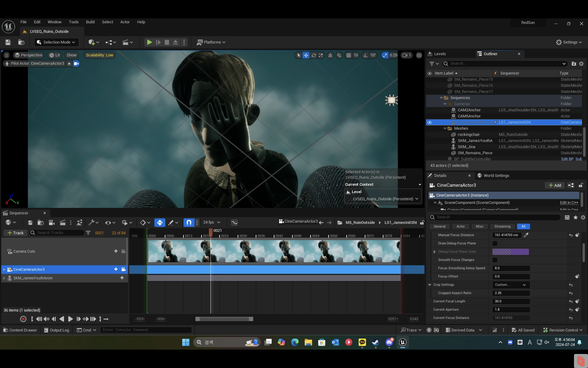Collapse the Meshes folder in Outliner
This screenshot has width=588, height=368.
pos(445,128)
